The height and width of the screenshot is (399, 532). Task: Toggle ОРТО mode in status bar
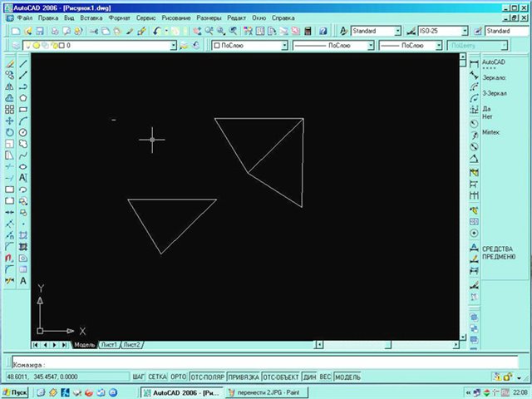click(177, 377)
